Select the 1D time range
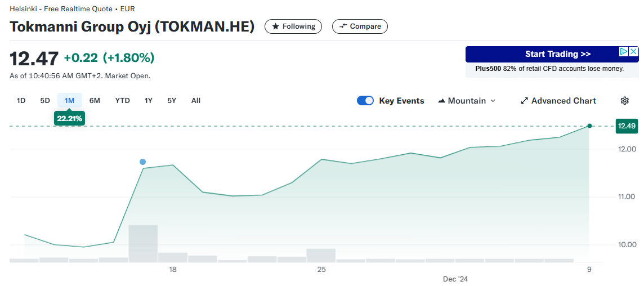644x286 pixels. point(21,101)
